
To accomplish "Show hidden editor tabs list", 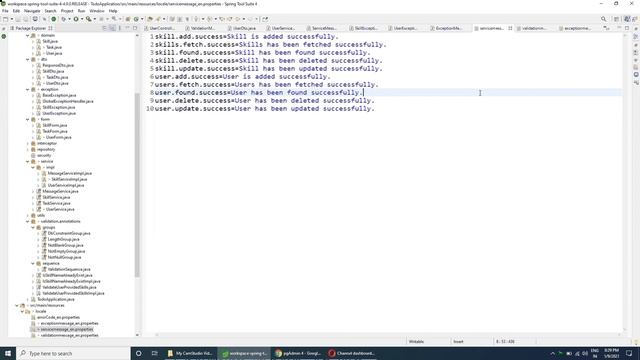I will pyautogui.click(x=607, y=28).
